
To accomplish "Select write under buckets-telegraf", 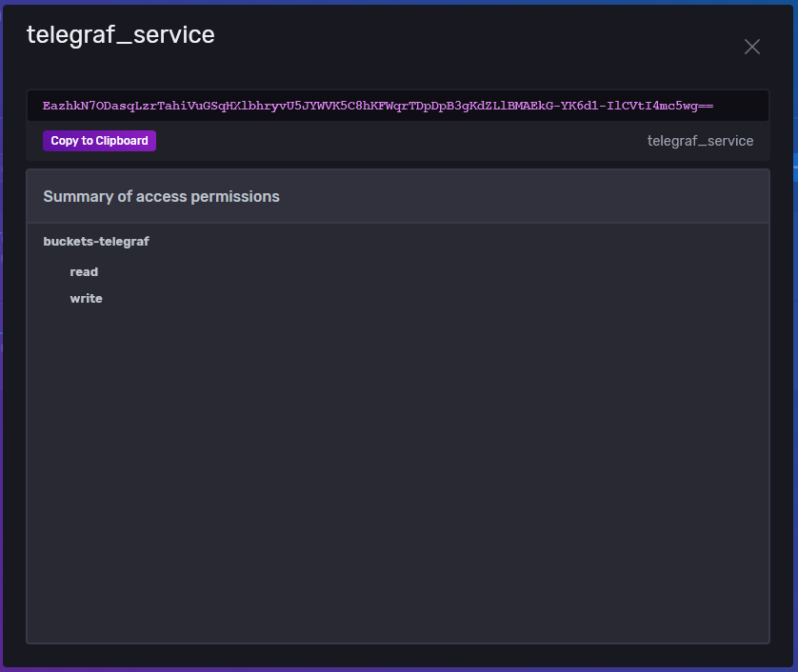I will tap(86, 298).
